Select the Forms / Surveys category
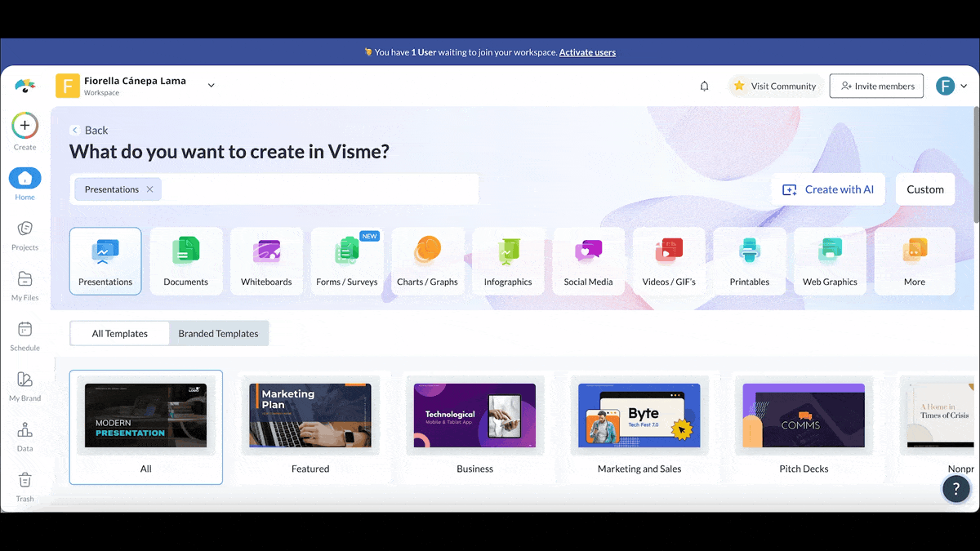980x551 pixels. 347,261
